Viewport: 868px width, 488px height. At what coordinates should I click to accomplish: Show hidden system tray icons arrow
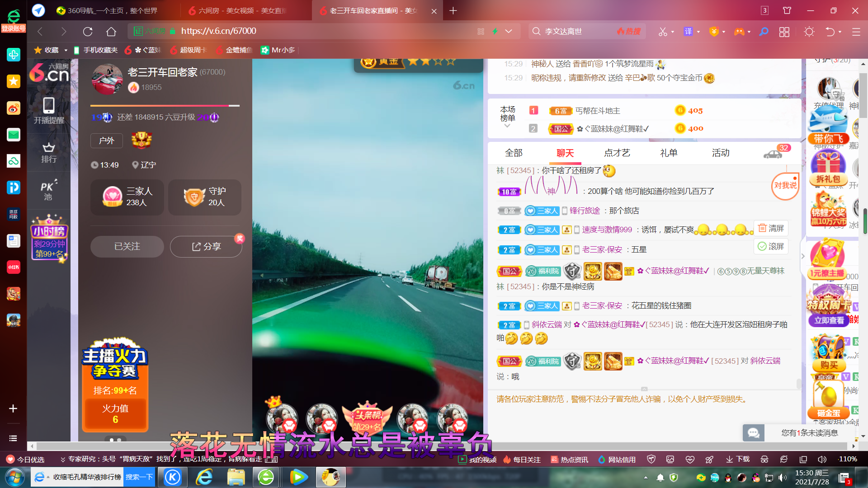pyautogui.click(x=646, y=478)
